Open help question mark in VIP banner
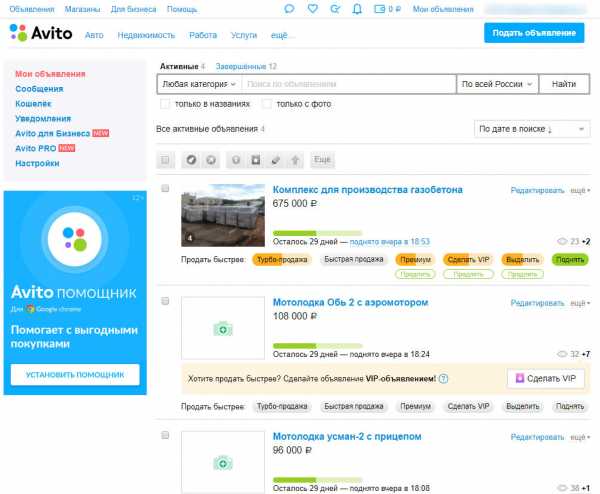600x494 pixels. point(443,379)
